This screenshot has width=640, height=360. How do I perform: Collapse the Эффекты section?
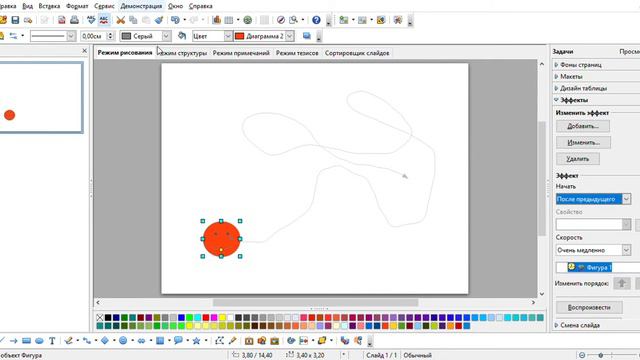click(571, 100)
